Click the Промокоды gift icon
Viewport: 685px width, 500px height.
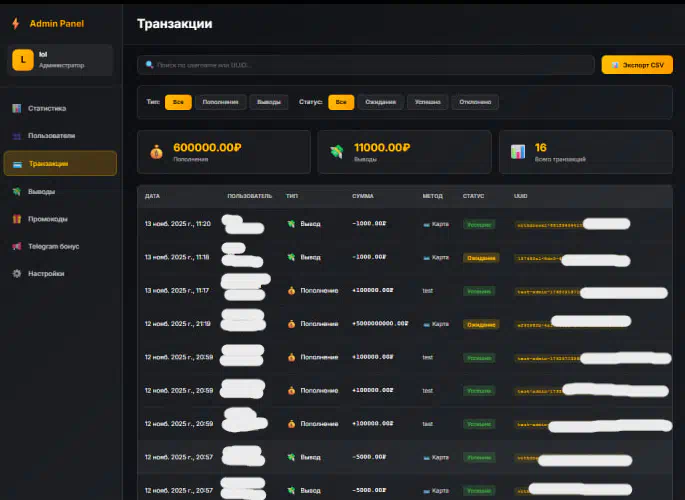pos(16,219)
